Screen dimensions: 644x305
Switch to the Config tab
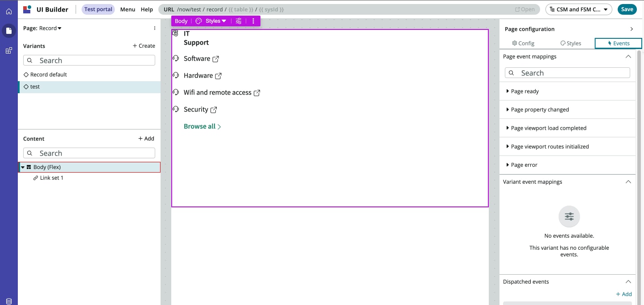click(523, 43)
